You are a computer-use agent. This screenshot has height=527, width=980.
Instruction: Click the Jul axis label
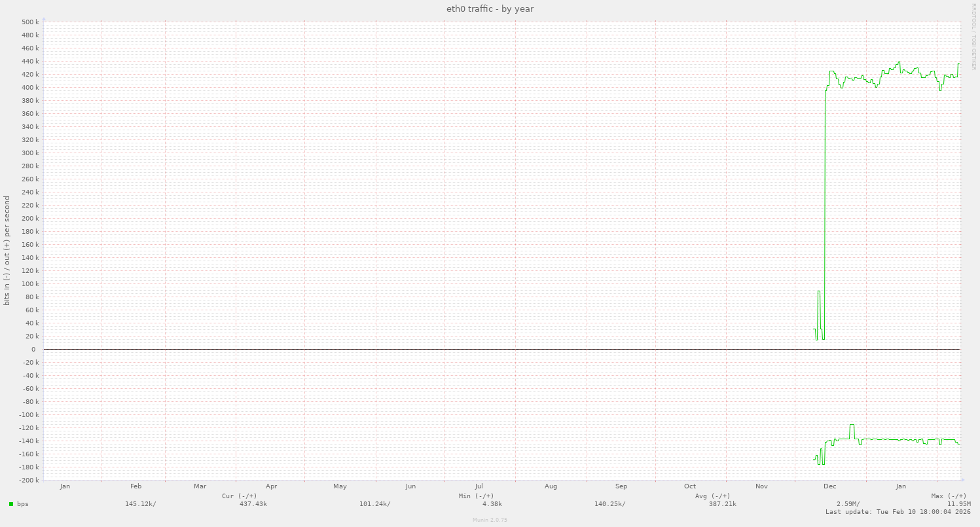[x=479, y=486]
